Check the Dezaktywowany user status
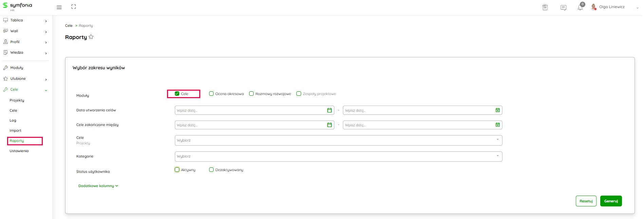Image resolution: width=644 pixels, height=219 pixels. point(211,170)
